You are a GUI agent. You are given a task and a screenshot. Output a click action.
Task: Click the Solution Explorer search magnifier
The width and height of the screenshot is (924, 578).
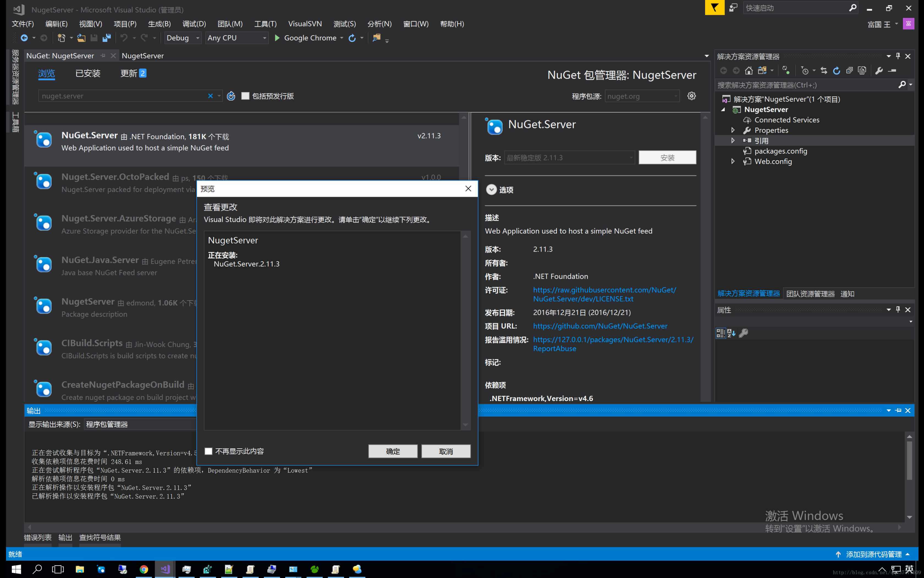pos(902,84)
